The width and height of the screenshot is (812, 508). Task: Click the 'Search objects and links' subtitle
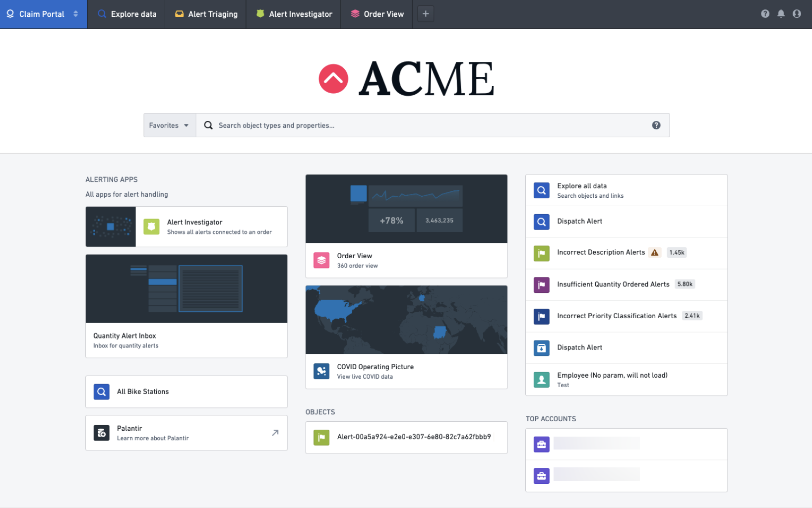[590, 196]
